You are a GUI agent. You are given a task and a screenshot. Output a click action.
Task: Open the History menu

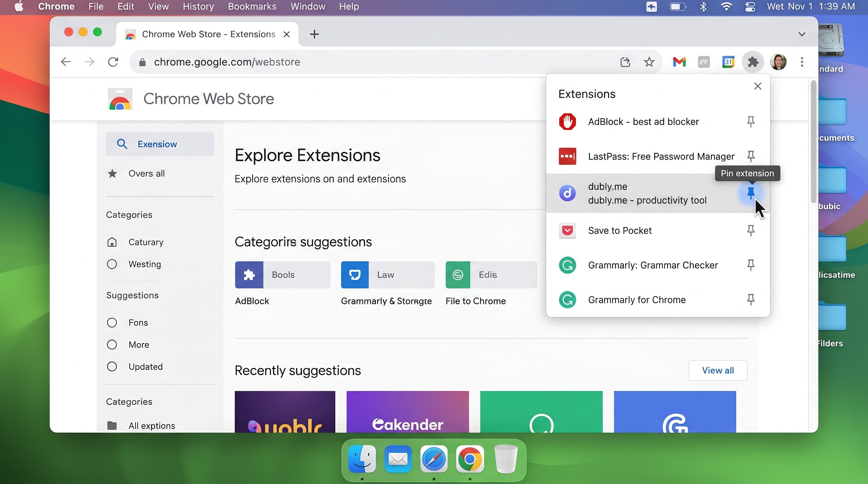pyautogui.click(x=198, y=6)
